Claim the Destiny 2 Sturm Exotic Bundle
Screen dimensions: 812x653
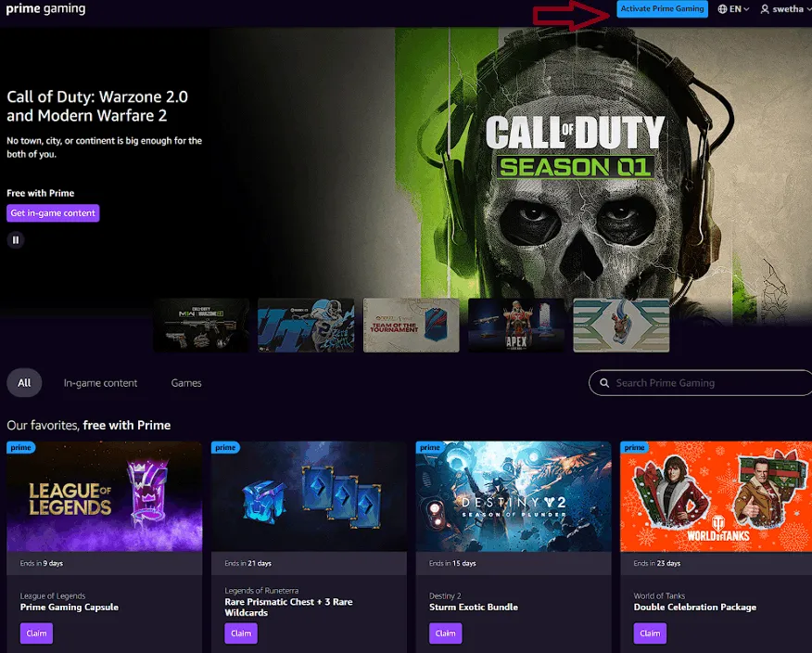pos(445,634)
